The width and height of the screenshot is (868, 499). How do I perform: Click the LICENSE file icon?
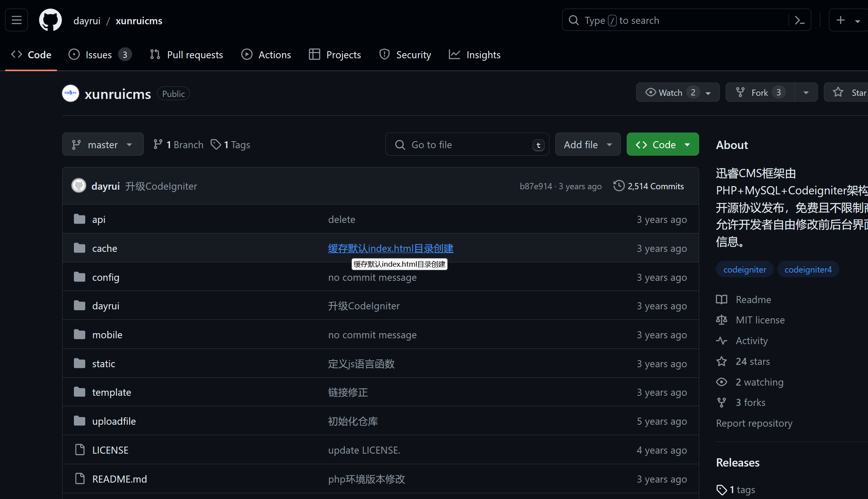pyautogui.click(x=80, y=450)
